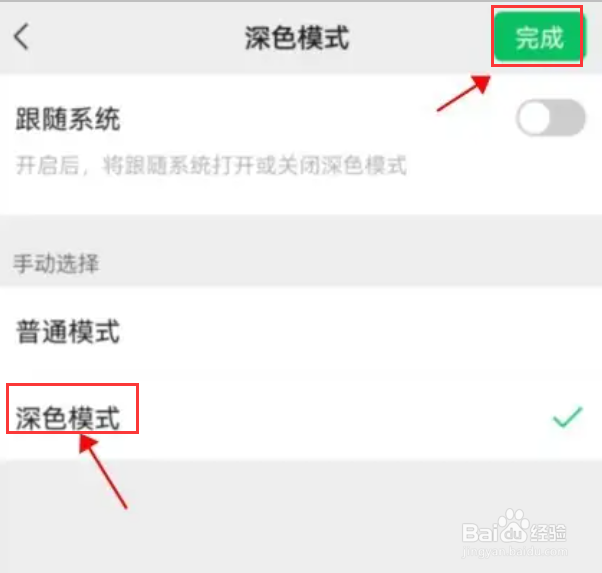Click the red arrow pointing to 深色模式
602x573 pixels.
(x=103, y=472)
